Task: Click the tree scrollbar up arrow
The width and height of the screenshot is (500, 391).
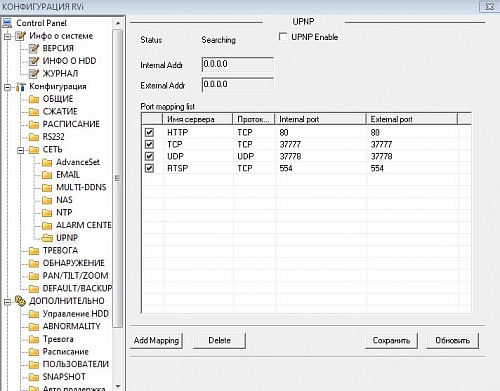Action: [x=118, y=23]
